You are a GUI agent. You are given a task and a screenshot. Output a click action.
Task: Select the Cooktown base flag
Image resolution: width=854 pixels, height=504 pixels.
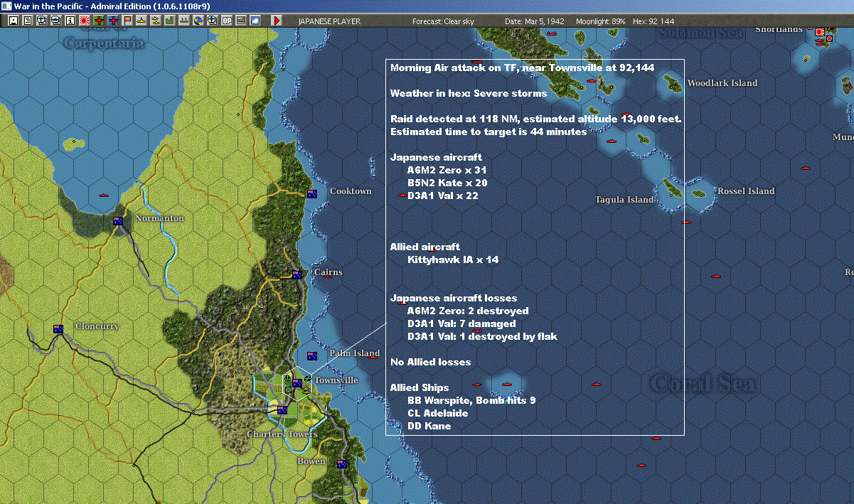311,193
